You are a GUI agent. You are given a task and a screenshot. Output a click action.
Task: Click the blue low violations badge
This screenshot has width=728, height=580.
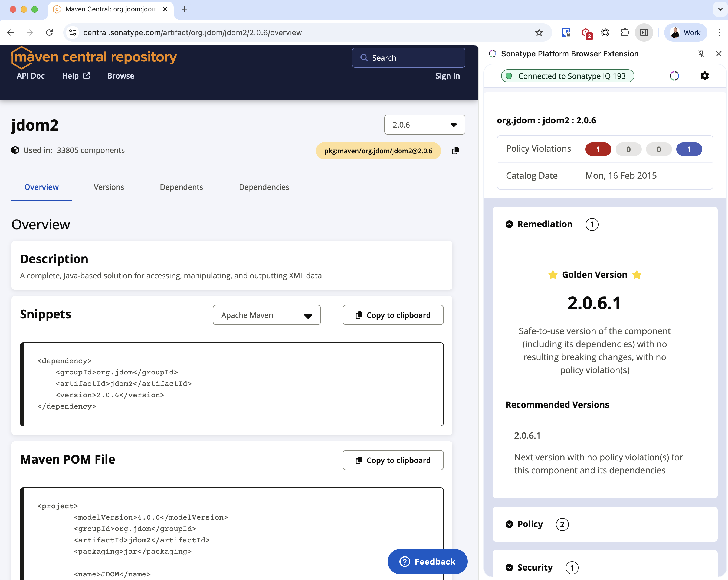click(689, 149)
